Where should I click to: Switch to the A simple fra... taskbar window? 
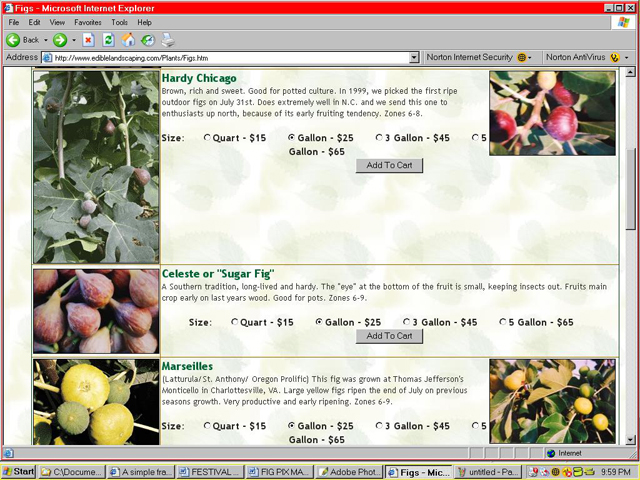tap(142, 472)
